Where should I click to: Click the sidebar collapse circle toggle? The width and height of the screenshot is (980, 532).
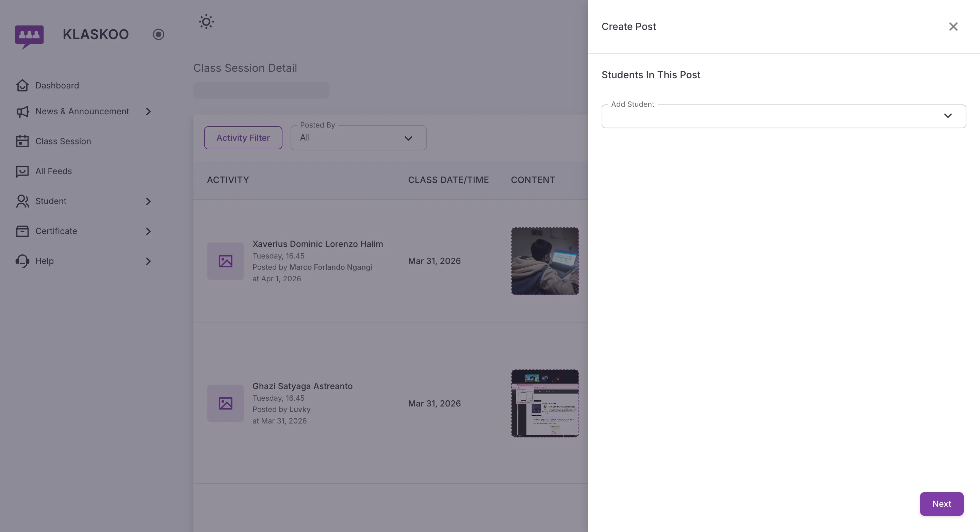pos(159,34)
